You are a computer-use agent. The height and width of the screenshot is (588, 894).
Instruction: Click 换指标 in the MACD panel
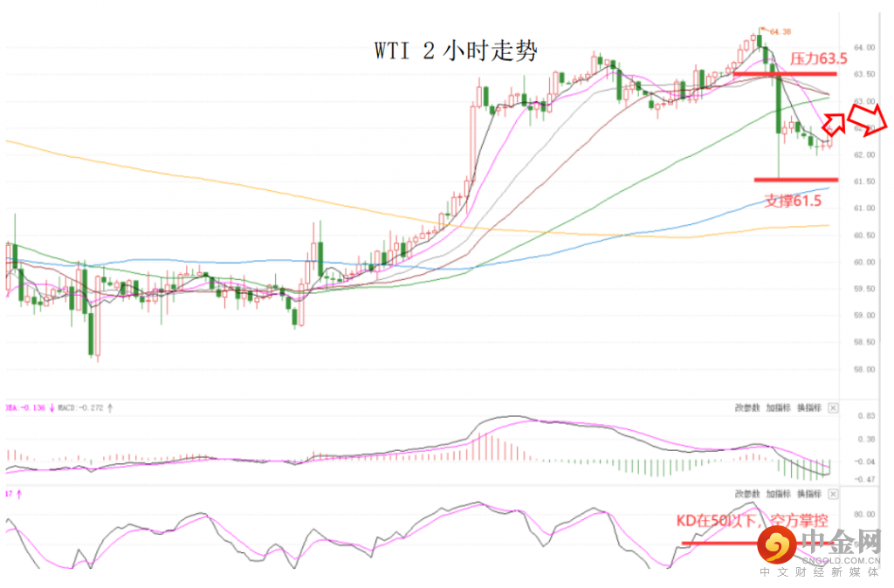pyautogui.click(x=808, y=408)
